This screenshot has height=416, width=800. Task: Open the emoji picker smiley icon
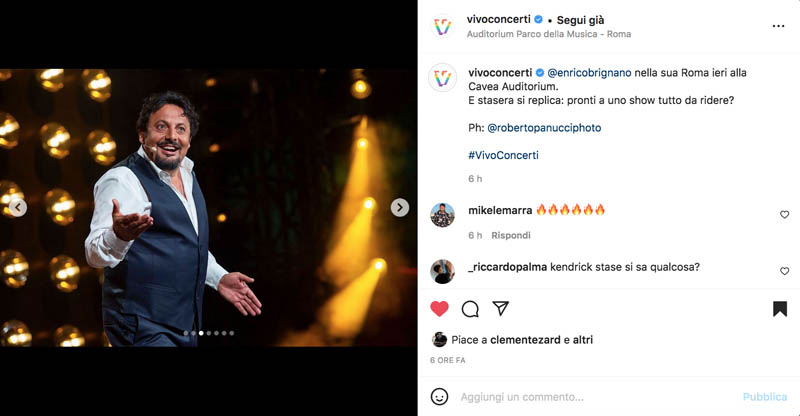click(x=439, y=397)
